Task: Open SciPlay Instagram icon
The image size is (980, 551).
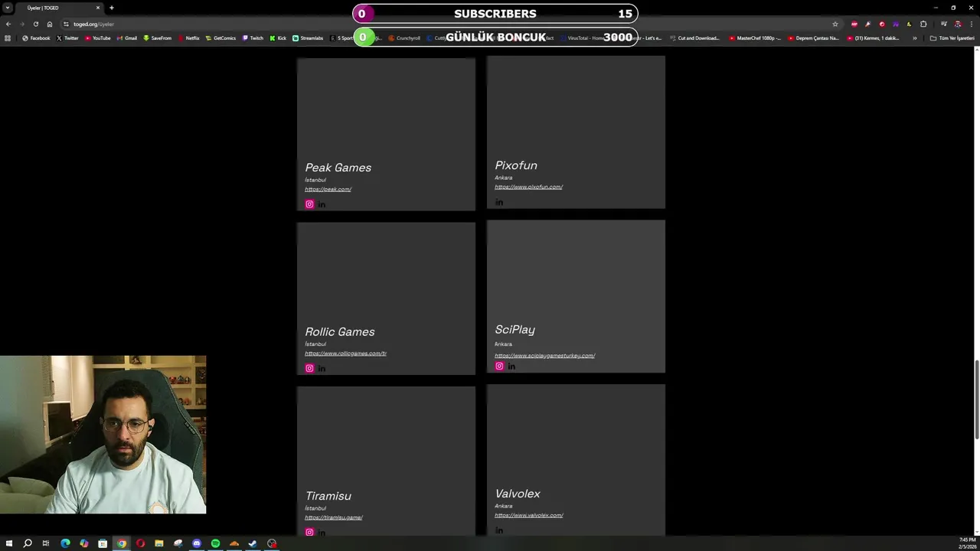Action: pos(499,366)
